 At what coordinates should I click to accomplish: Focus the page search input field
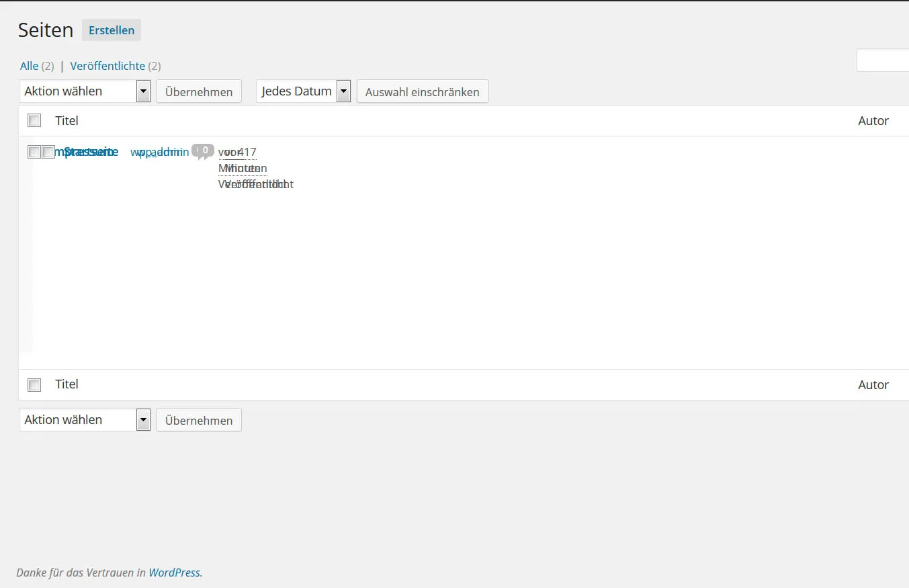[x=883, y=60]
